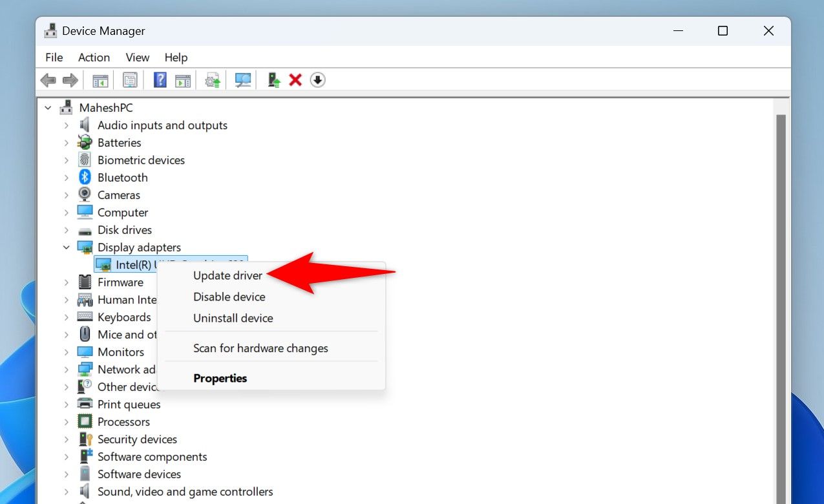
Task: Click the Enable device green arrow icon
Action: click(274, 80)
